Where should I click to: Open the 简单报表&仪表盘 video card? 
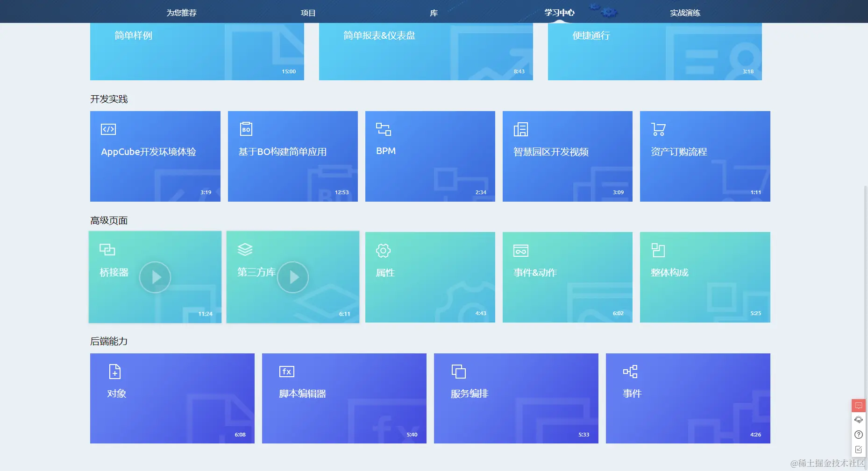click(x=426, y=51)
